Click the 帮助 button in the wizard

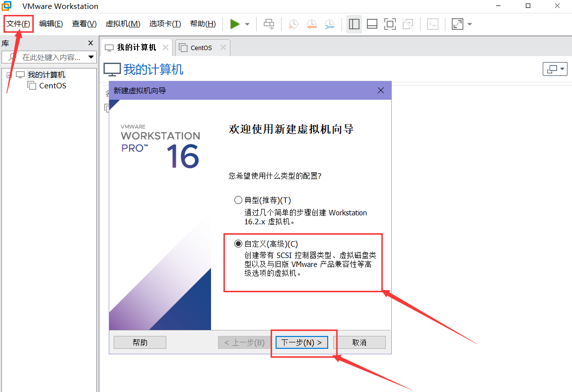pos(140,342)
